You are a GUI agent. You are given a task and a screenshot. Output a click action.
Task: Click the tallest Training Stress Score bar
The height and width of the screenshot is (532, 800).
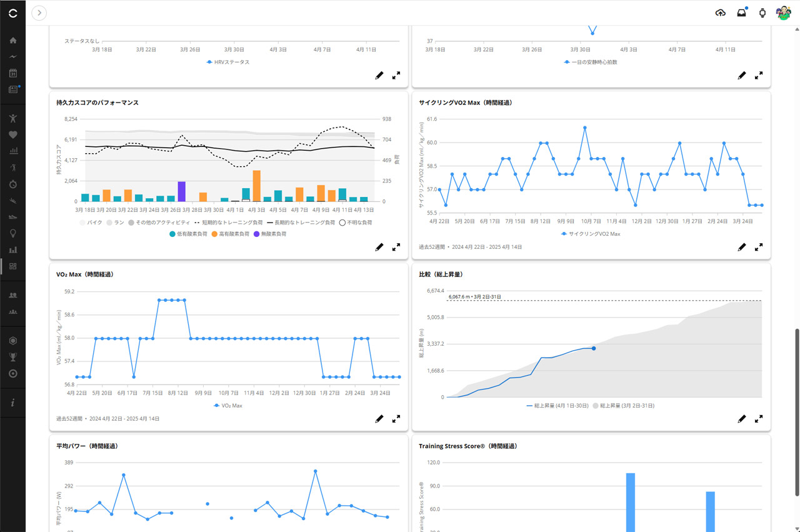tap(631, 502)
